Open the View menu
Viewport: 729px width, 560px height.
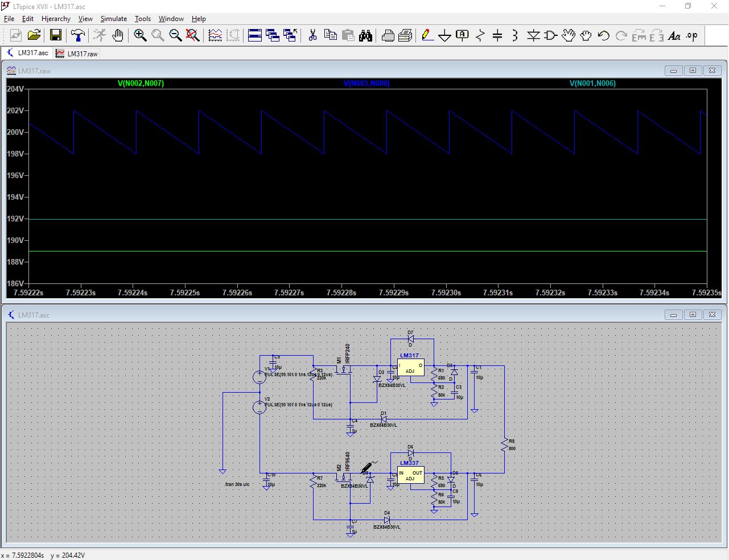pyautogui.click(x=85, y=19)
